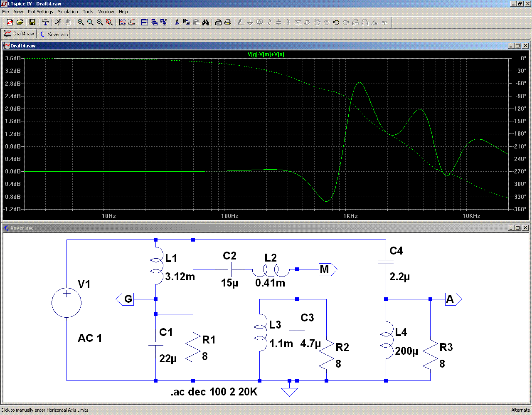This screenshot has width=532, height=415.
Task: Select the G net label flag
Action: [x=125, y=299]
